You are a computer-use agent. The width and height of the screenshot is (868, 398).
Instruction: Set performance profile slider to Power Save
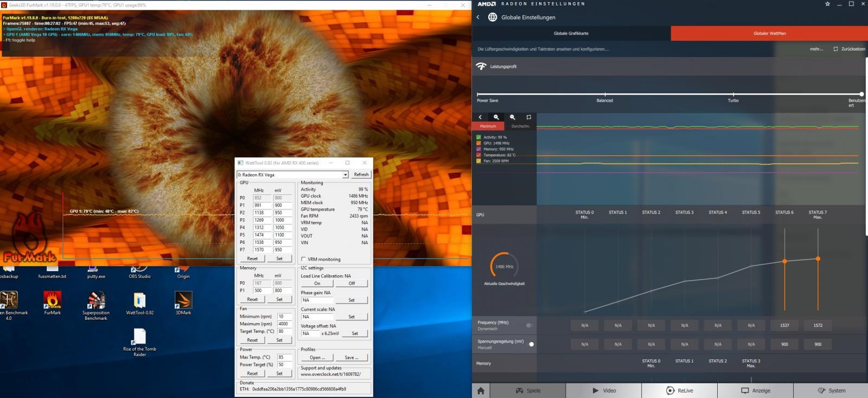point(477,94)
